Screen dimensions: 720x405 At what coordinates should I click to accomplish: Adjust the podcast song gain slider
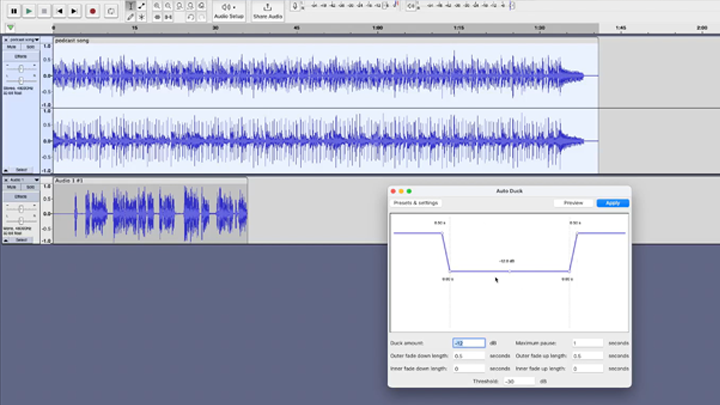click(21, 67)
